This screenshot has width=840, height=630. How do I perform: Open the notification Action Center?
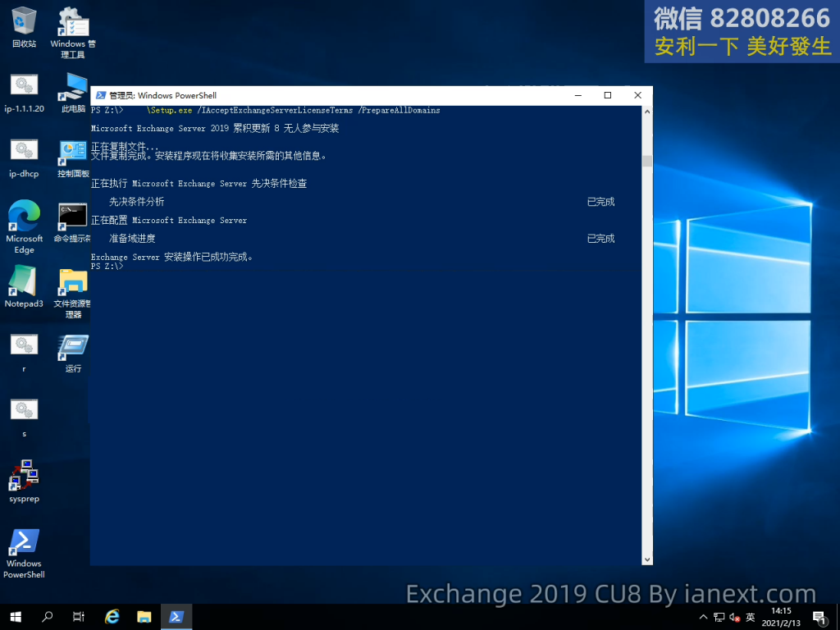[x=819, y=617]
